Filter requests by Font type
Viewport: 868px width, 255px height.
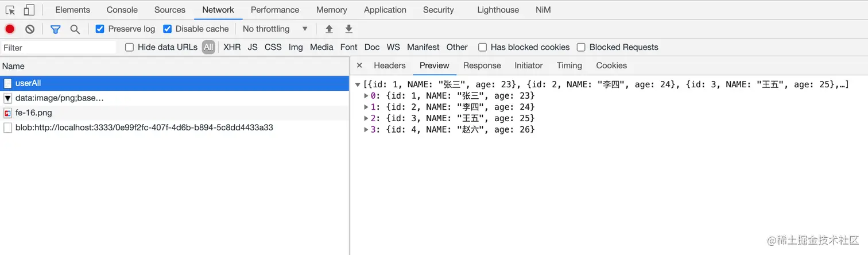pos(348,47)
